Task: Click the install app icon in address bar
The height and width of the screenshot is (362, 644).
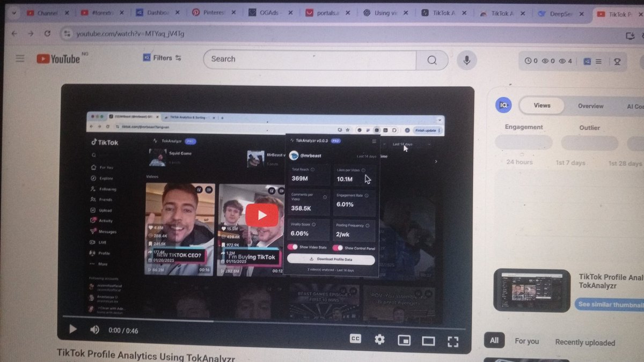Action: pos(630,36)
